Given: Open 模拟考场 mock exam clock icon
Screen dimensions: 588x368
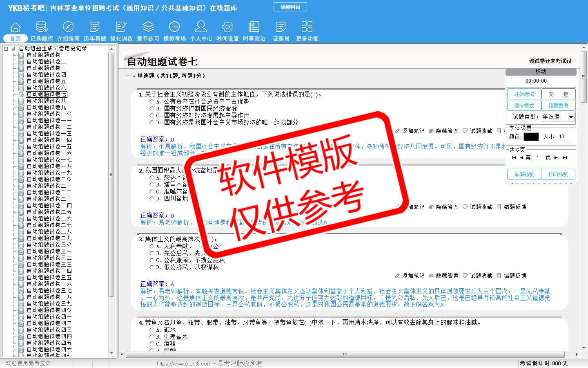Looking at the screenshot, I should [174, 27].
